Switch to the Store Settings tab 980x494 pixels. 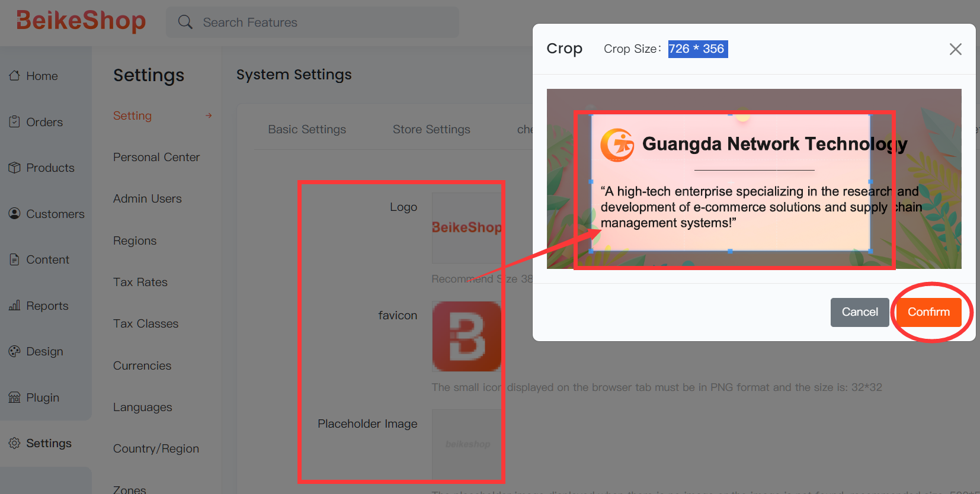click(x=431, y=129)
